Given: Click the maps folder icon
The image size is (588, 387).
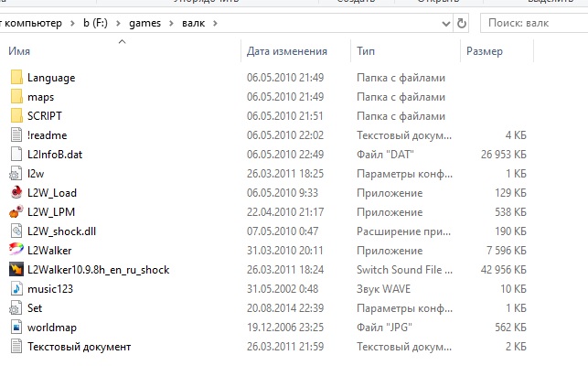Looking at the screenshot, I should click(16, 96).
